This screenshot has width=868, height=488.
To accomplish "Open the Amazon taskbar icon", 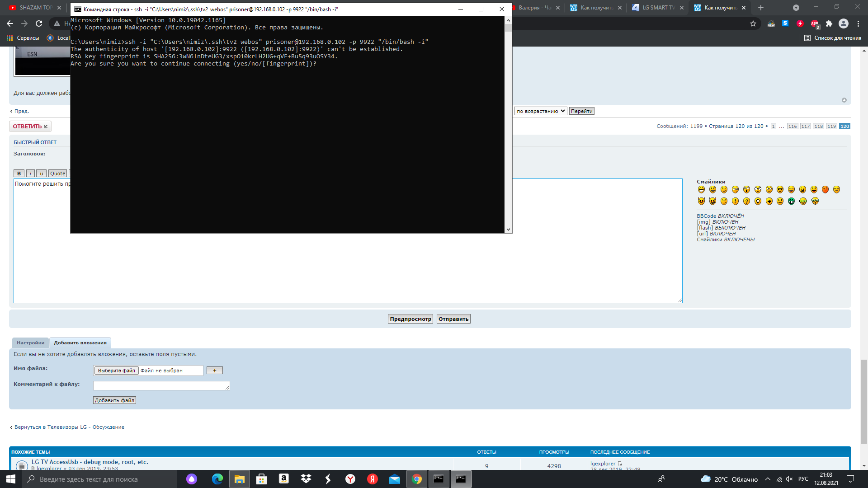I will click(283, 479).
